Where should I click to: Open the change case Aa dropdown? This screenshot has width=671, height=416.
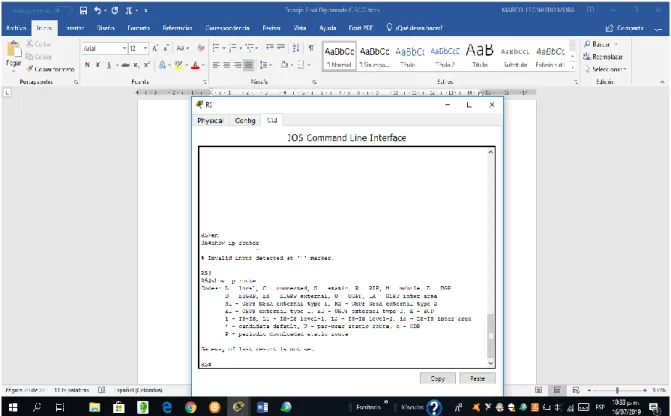183,48
